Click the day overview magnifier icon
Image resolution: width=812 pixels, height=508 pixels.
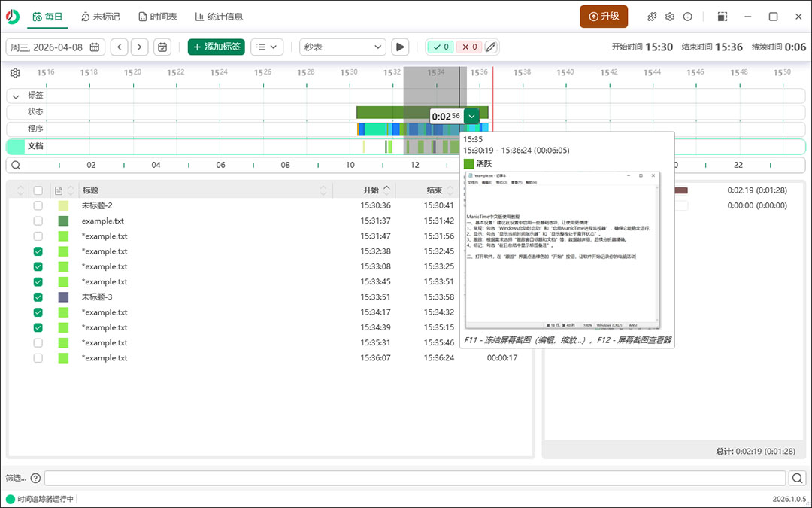[x=16, y=165]
